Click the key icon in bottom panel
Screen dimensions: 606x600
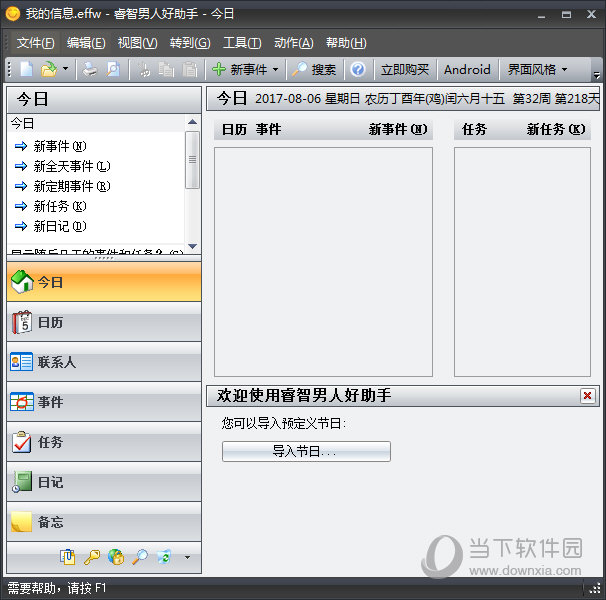[x=92, y=557]
